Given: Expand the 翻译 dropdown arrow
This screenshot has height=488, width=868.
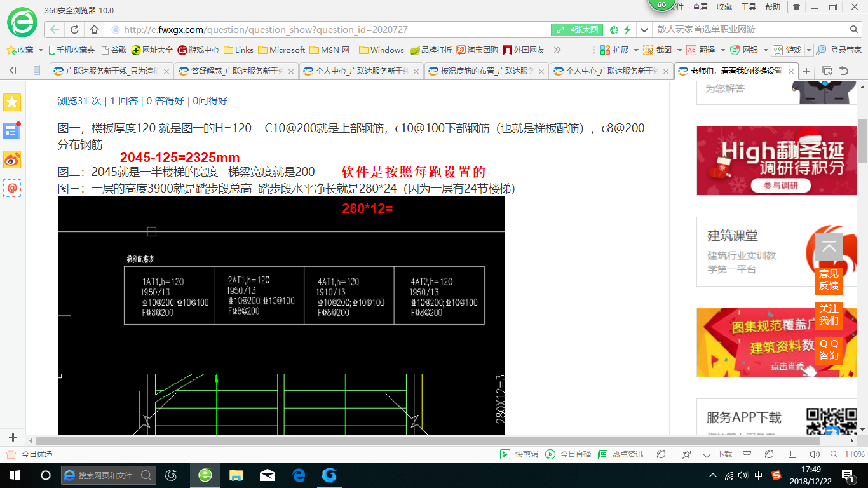Looking at the screenshot, I should pyautogui.click(x=722, y=50).
